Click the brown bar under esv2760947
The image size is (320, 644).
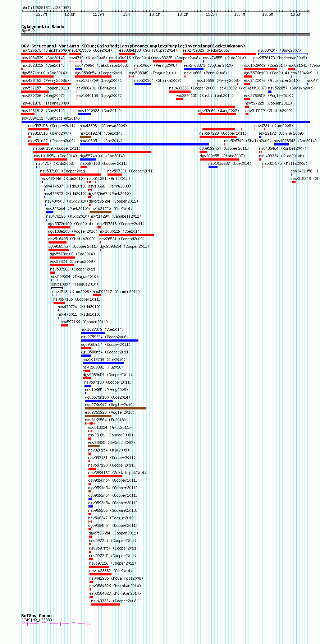116,408
